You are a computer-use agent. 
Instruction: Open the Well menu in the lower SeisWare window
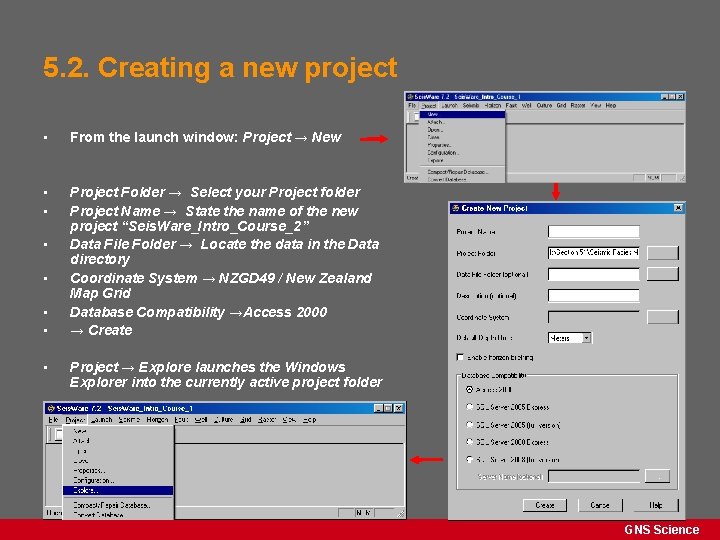coord(201,420)
